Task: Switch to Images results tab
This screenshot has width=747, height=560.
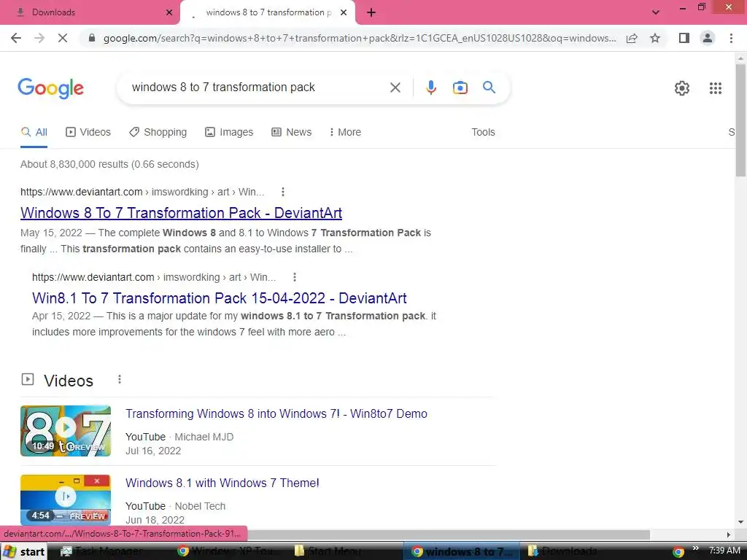Action: coord(229,133)
